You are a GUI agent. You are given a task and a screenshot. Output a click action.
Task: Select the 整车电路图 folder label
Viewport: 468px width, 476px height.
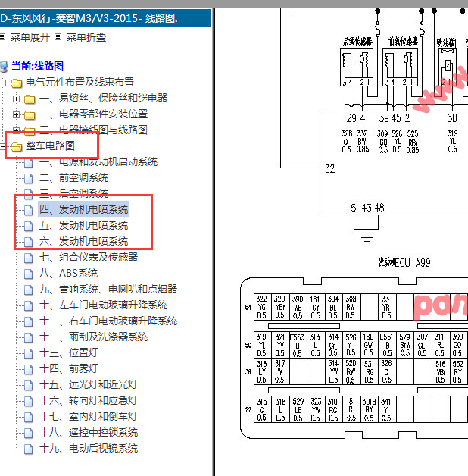coord(50,146)
